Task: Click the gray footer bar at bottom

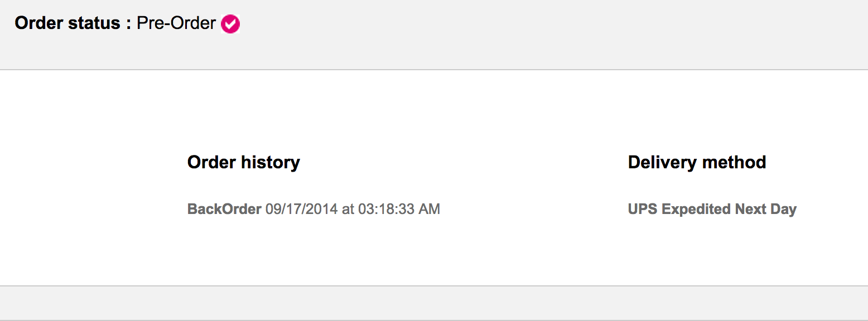Action: 434,303
